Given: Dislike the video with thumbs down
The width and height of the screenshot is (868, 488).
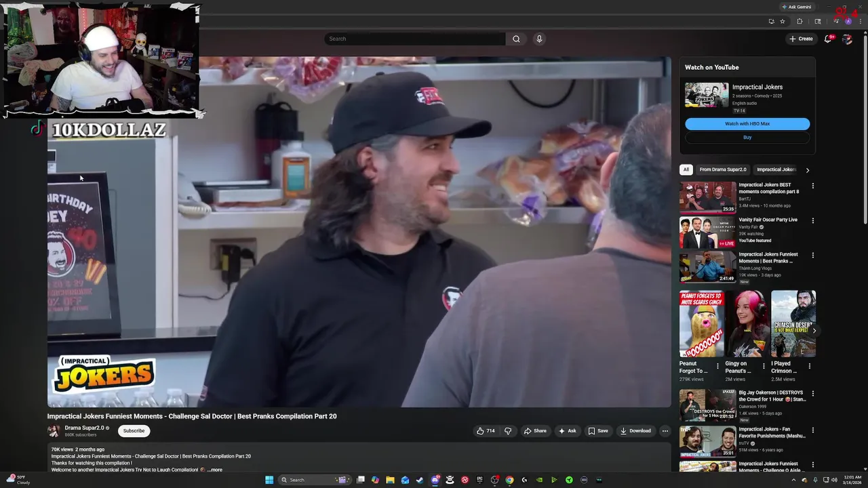Looking at the screenshot, I should [508, 431].
